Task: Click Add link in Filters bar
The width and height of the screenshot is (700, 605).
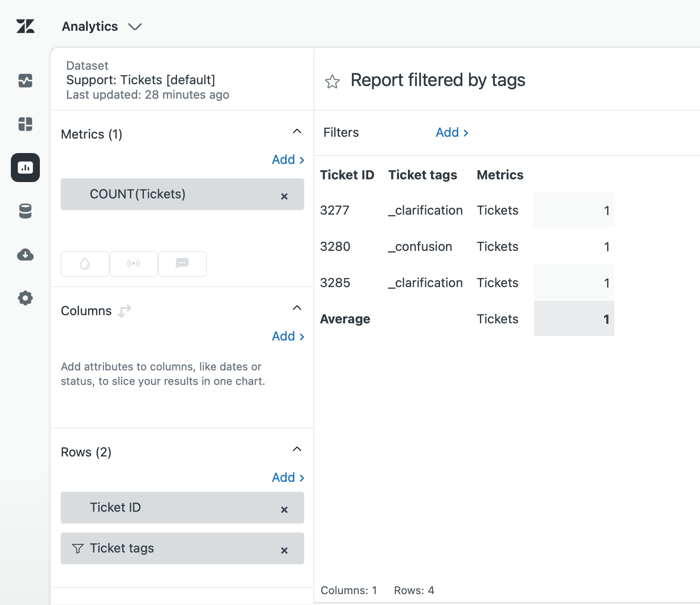Action: click(452, 133)
